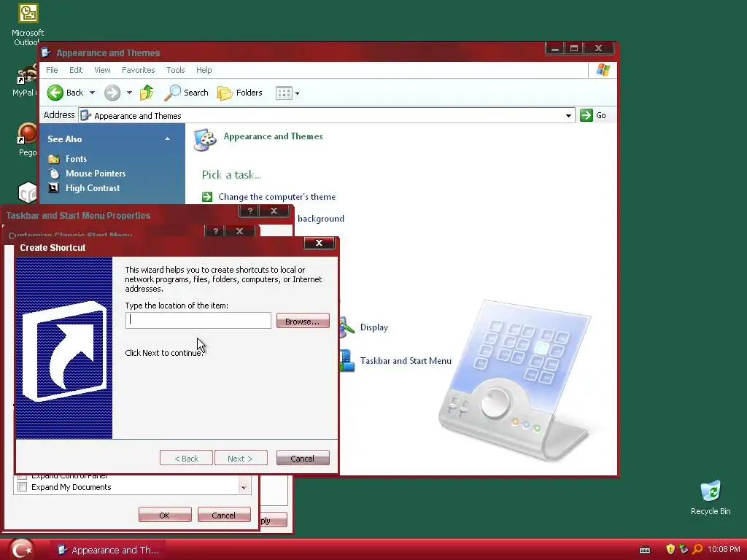
Task: Open the Favorites menu
Action: pyautogui.click(x=138, y=70)
